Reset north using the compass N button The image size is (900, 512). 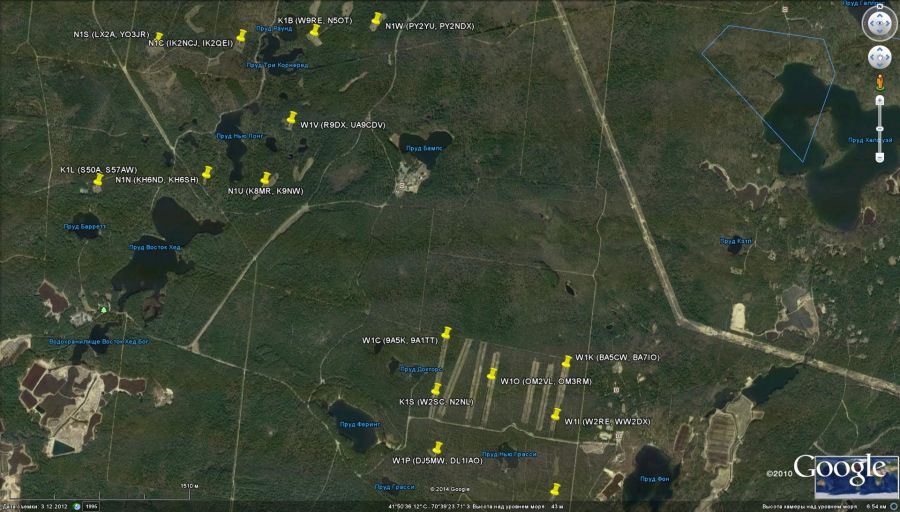coord(879,4)
